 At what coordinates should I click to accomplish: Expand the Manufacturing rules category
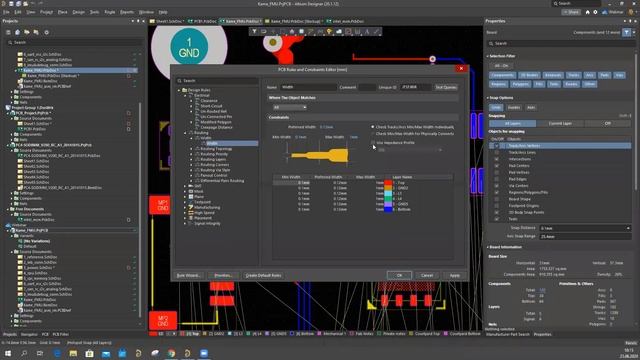[185, 207]
